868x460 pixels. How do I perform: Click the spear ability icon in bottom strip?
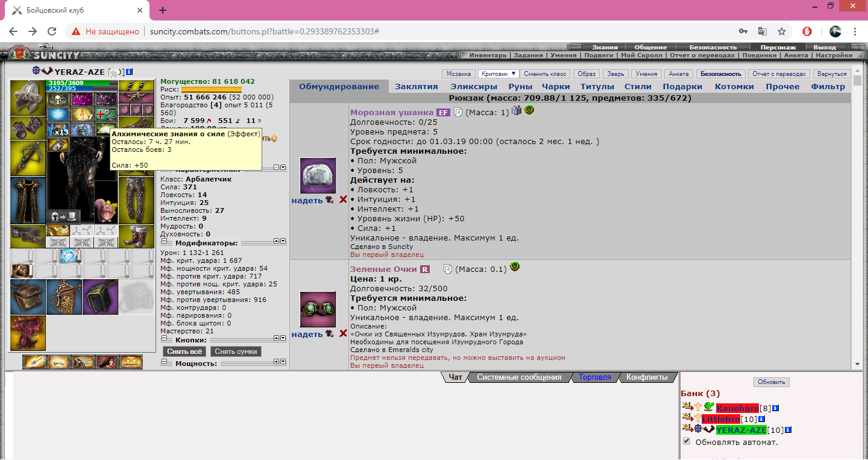click(x=34, y=362)
